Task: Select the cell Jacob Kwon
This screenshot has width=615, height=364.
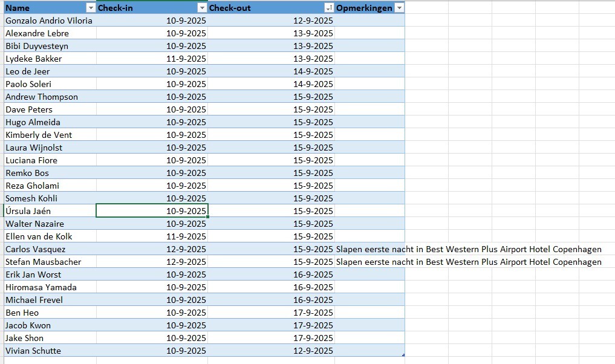Action: point(50,325)
